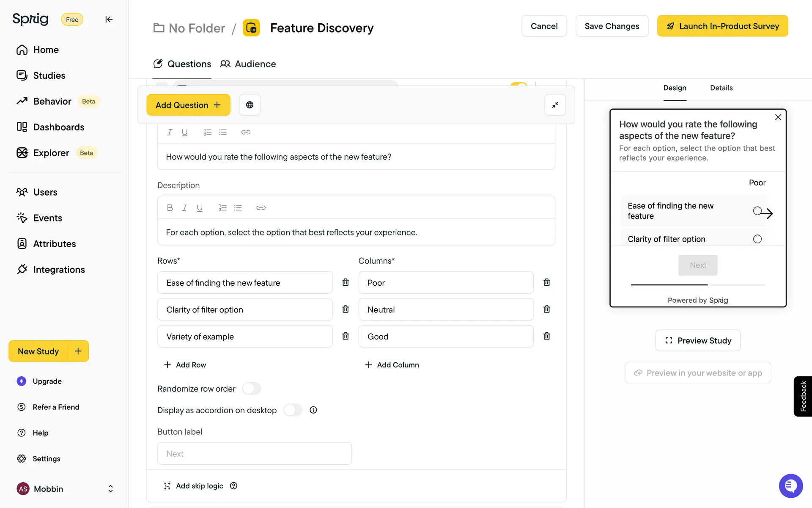Enable Display as accordion on desktop
812x508 pixels.
293,410
